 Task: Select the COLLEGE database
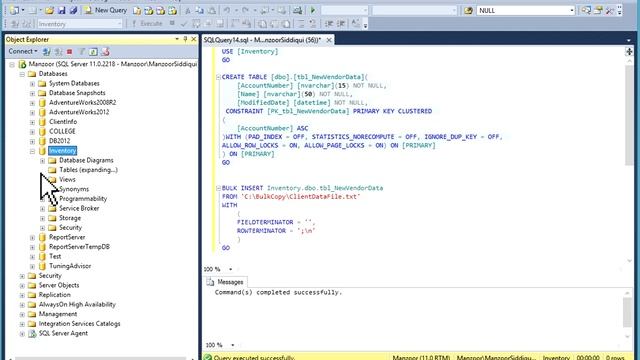tap(62, 131)
